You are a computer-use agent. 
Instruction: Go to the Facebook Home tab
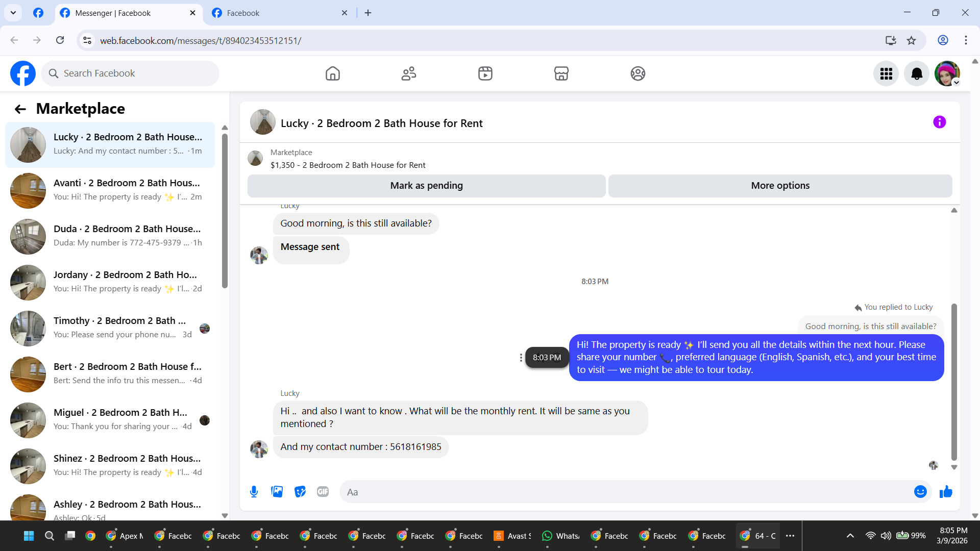333,74
